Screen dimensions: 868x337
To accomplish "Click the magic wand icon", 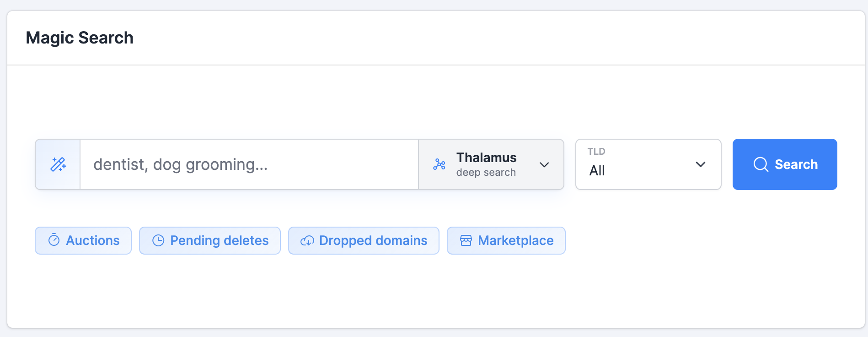I will pos(58,164).
